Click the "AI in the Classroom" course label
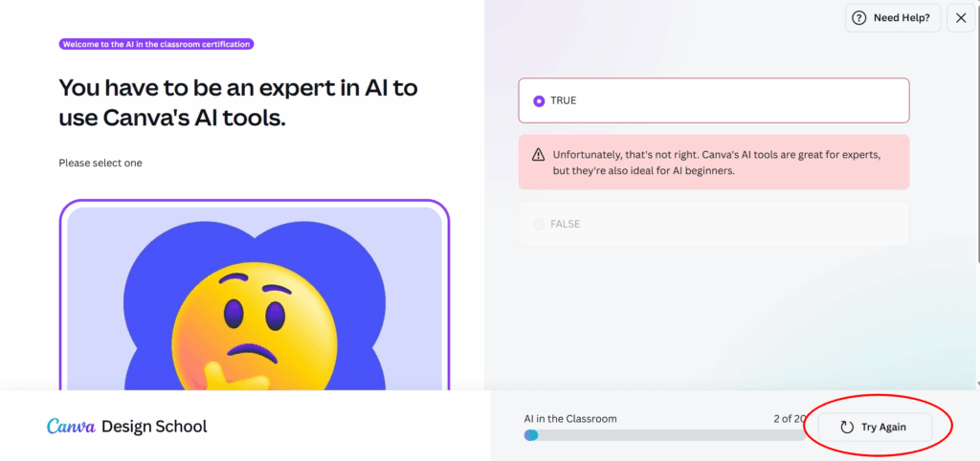Viewport: 980px width, 461px height. (570, 418)
